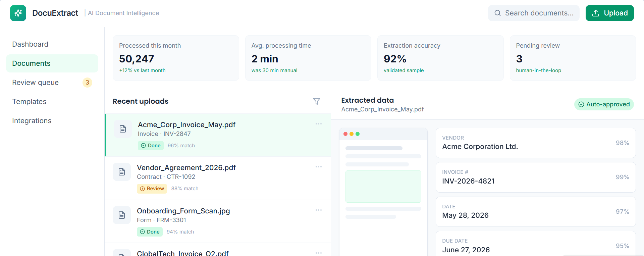
Task: Navigate to Integrations
Action: (x=52, y=121)
